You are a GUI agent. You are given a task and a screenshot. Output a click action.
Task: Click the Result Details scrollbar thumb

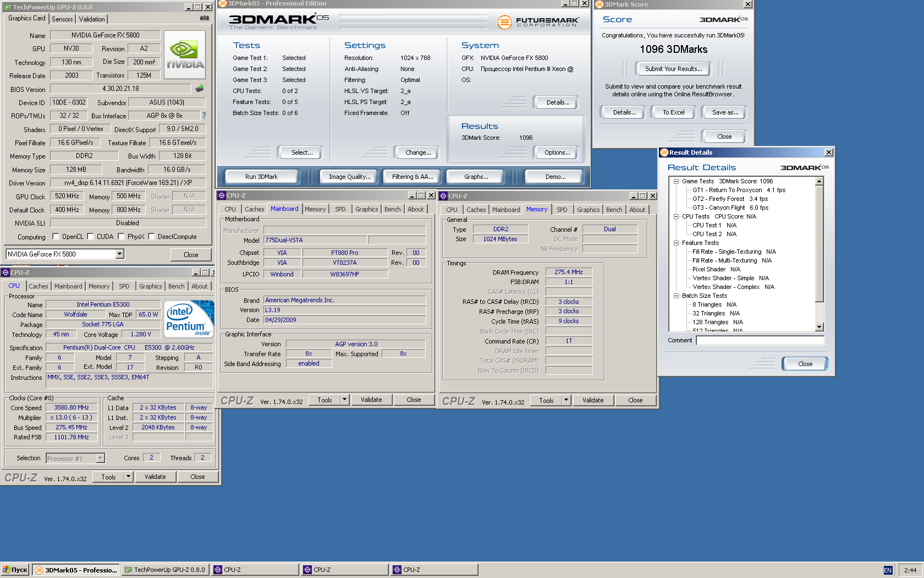pos(820,243)
